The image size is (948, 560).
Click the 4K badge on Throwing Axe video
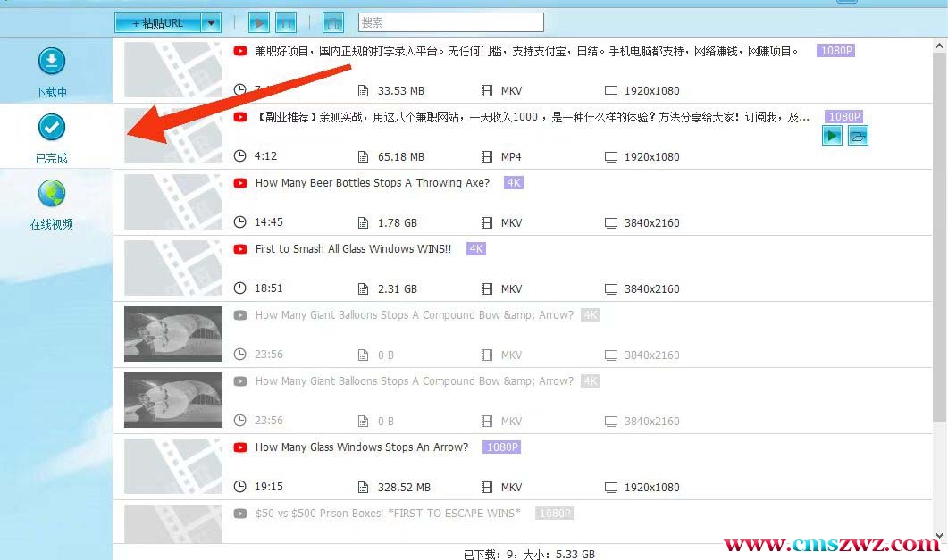point(513,183)
